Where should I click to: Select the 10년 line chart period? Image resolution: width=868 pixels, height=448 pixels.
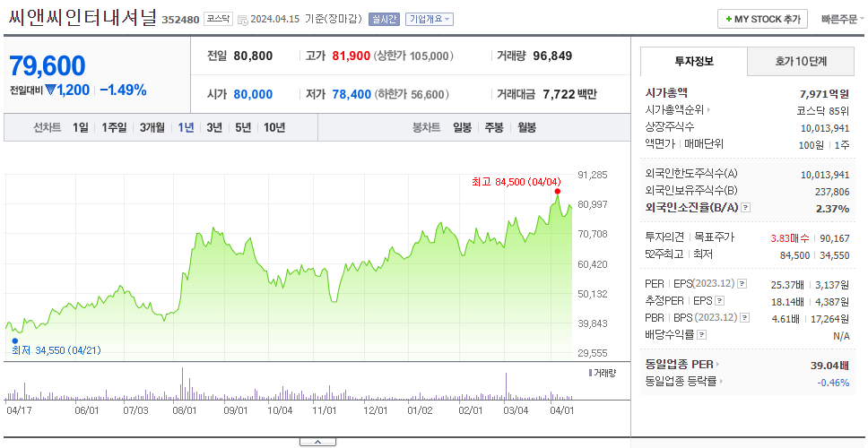tap(274, 128)
